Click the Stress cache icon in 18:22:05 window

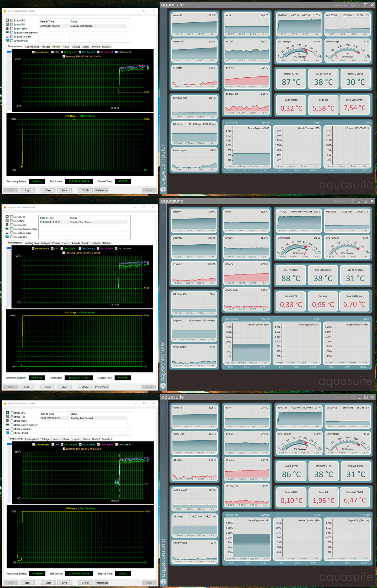(x=7, y=421)
